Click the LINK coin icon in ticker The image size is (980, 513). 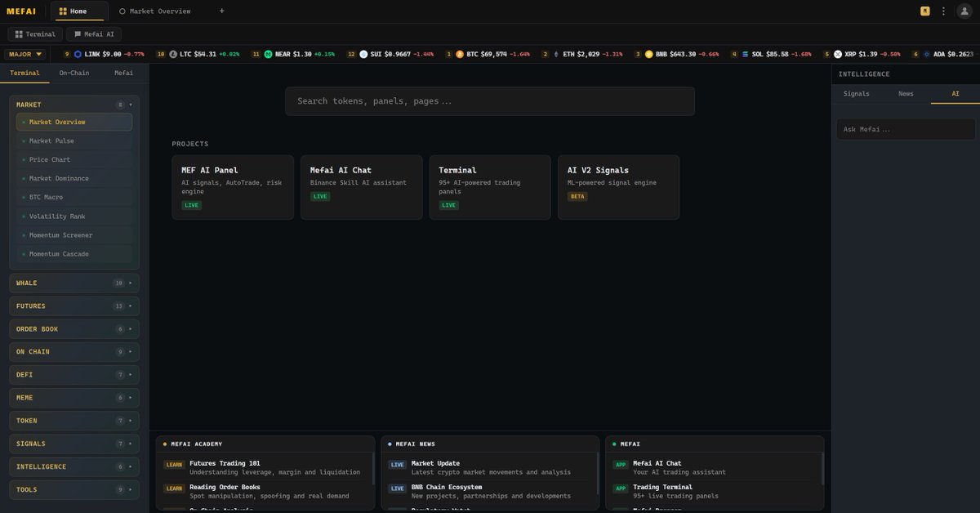click(78, 54)
